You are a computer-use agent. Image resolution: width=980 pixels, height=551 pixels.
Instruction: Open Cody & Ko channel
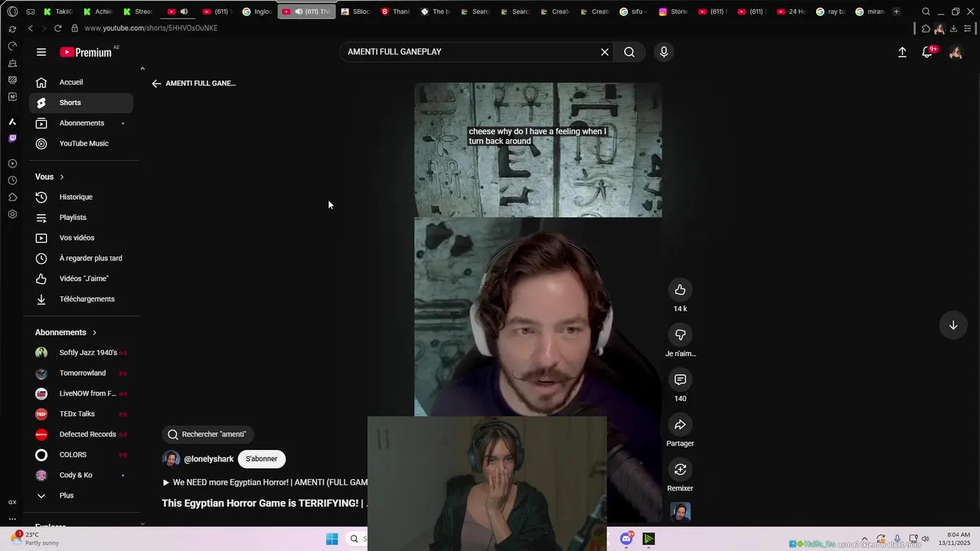pos(81,475)
